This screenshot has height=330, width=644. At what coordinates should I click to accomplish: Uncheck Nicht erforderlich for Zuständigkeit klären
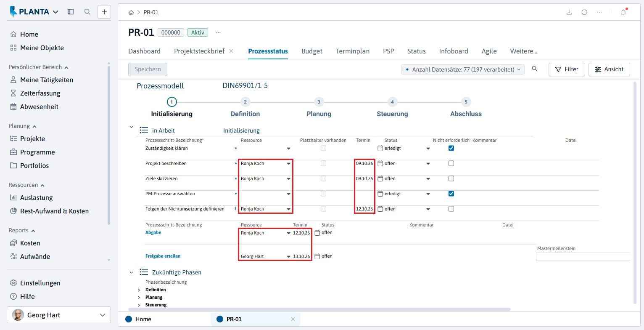(451, 148)
